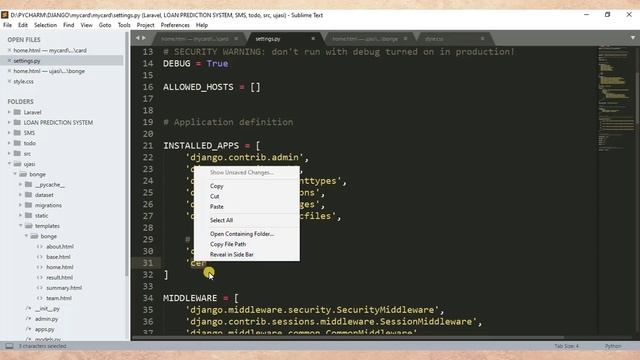The width and height of the screenshot is (640, 360).
Task: Collapse the ujasi folder
Action: (9, 164)
